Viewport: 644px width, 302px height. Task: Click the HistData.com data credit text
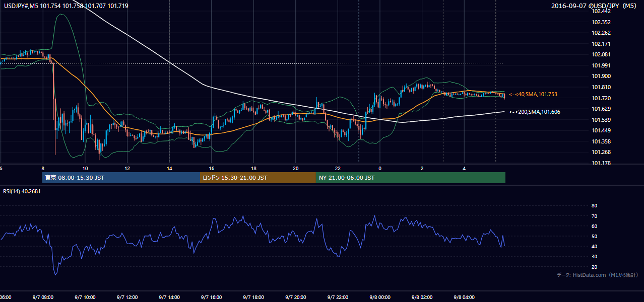click(x=598, y=275)
